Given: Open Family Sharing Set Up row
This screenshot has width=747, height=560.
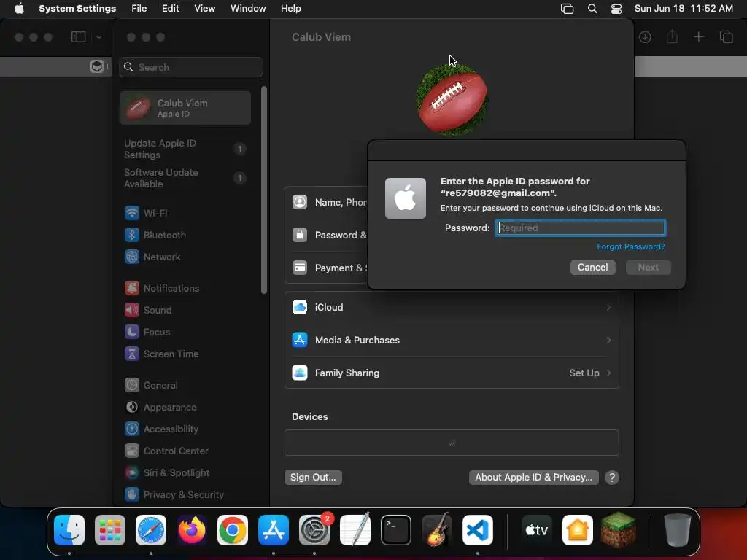Looking at the screenshot, I should pyautogui.click(x=452, y=373).
